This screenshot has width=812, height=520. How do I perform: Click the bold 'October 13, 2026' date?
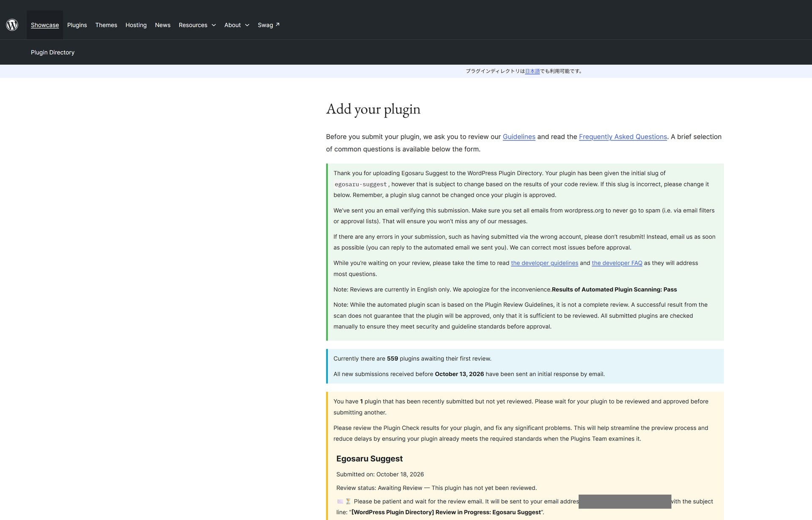pyautogui.click(x=459, y=374)
